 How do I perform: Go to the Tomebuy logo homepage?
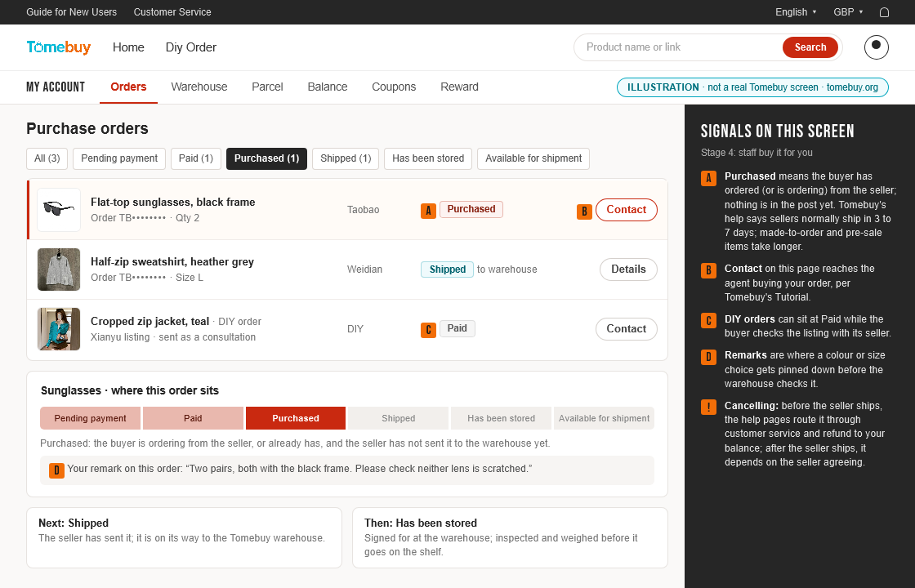click(x=58, y=47)
